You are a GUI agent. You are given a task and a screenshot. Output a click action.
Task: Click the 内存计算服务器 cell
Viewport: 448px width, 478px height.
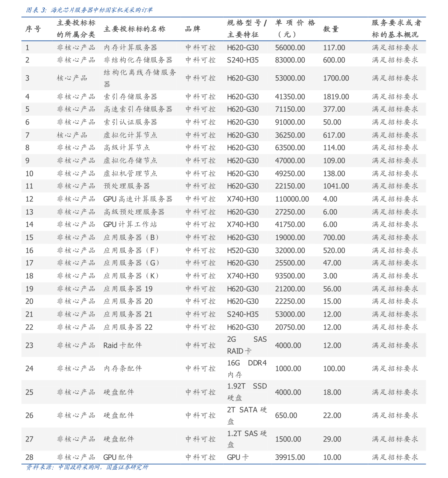[131, 47]
